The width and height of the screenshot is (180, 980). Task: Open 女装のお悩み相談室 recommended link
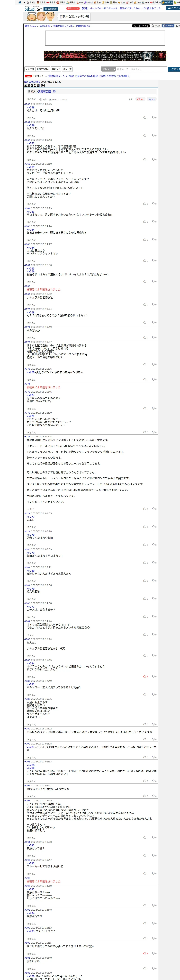pos(87,76)
